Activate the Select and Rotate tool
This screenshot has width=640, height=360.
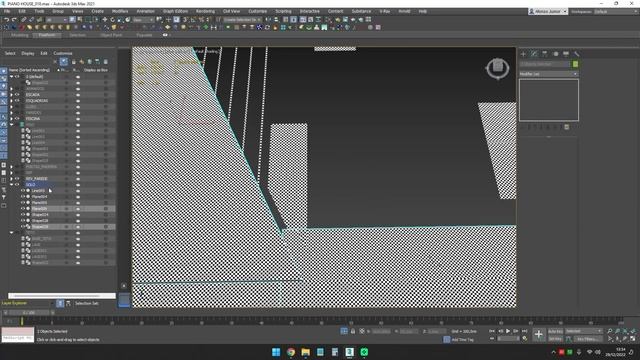112,19
